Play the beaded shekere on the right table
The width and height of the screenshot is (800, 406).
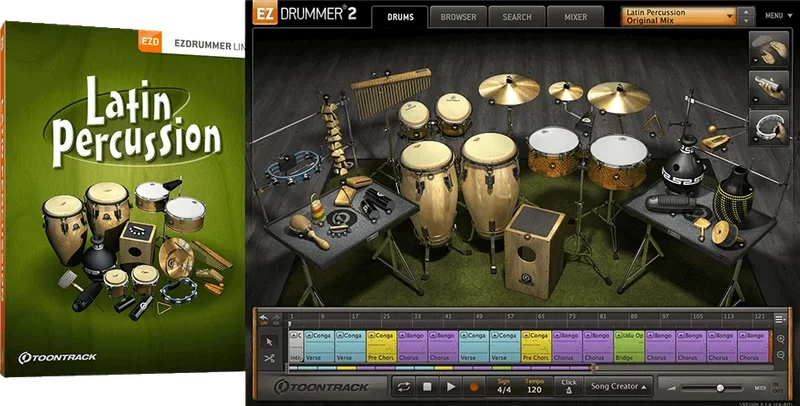tap(733, 196)
